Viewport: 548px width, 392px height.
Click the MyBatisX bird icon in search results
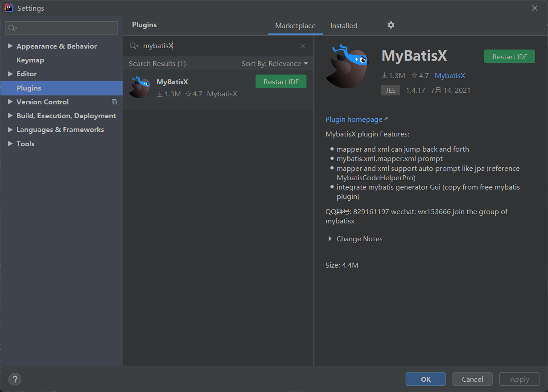(x=140, y=87)
